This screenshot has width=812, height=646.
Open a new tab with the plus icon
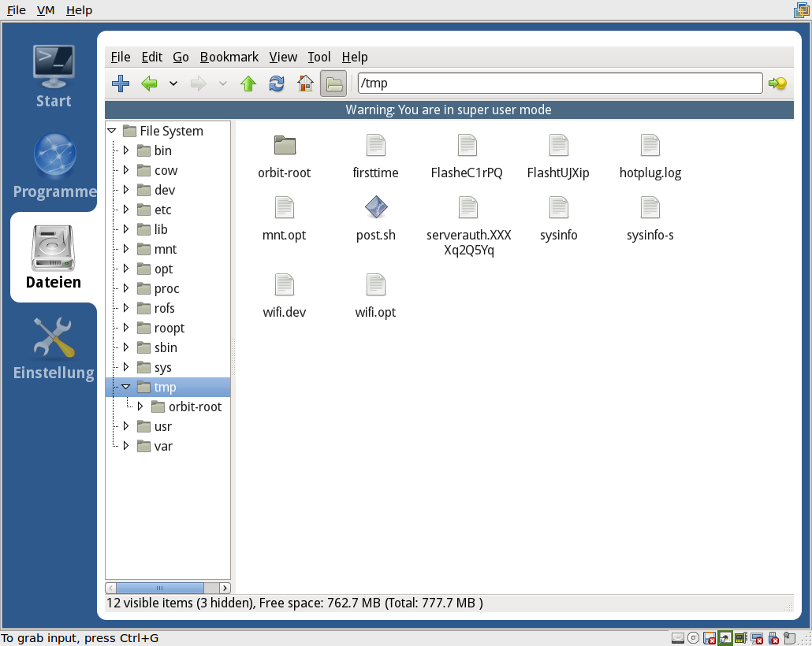coord(120,83)
